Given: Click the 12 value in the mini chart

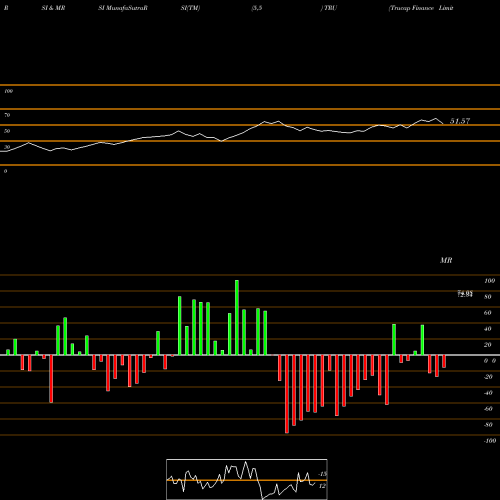Looking at the screenshot, I should [322, 486].
